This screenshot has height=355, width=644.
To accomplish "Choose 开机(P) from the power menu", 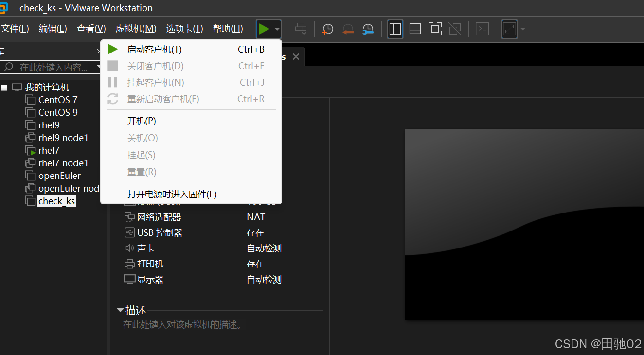I will (x=191, y=121).
